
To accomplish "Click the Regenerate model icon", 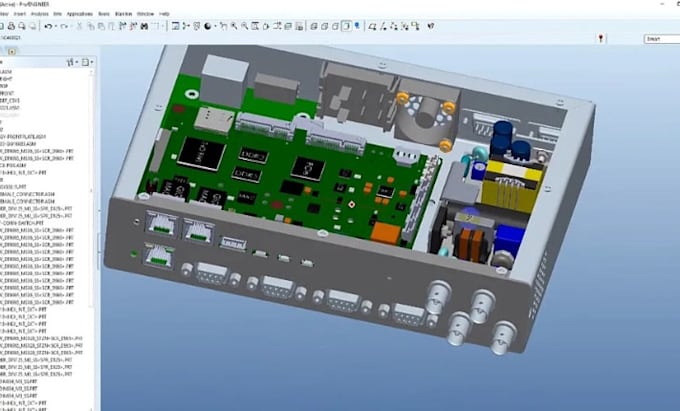I will click(122, 26).
